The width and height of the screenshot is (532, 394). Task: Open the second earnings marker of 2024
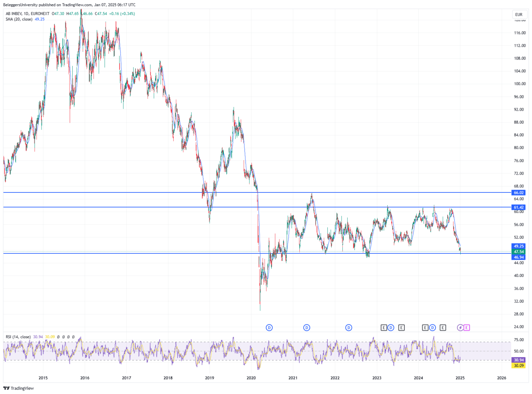[x=443, y=328]
